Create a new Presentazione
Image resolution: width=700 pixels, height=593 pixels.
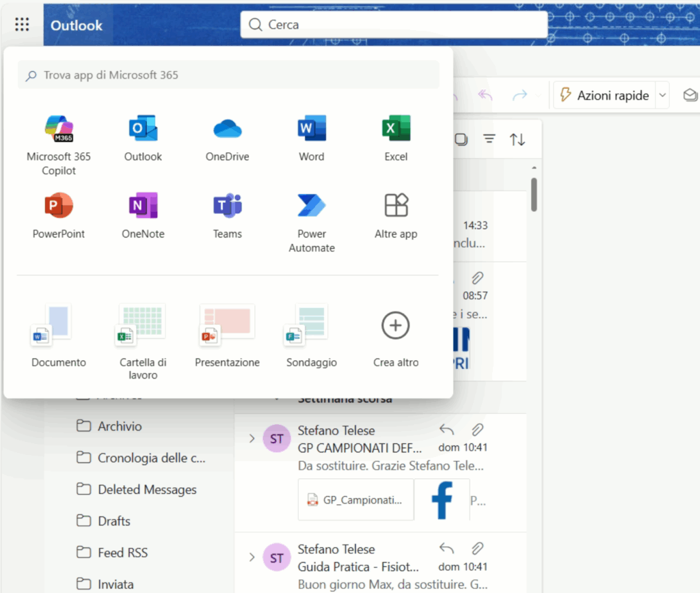coord(227,336)
